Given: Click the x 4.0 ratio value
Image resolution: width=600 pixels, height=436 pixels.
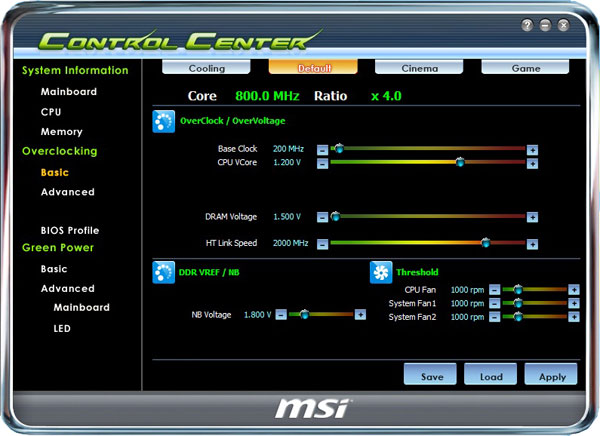Looking at the screenshot, I should 386,96.
